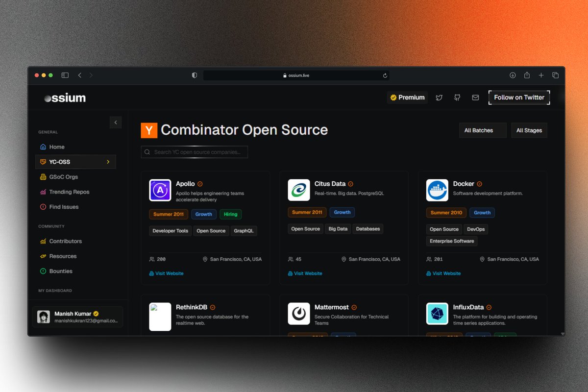This screenshot has height=392, width=588.
Task: Select YC-OSS in the sidebar
Action: click(x=75, y=162)
